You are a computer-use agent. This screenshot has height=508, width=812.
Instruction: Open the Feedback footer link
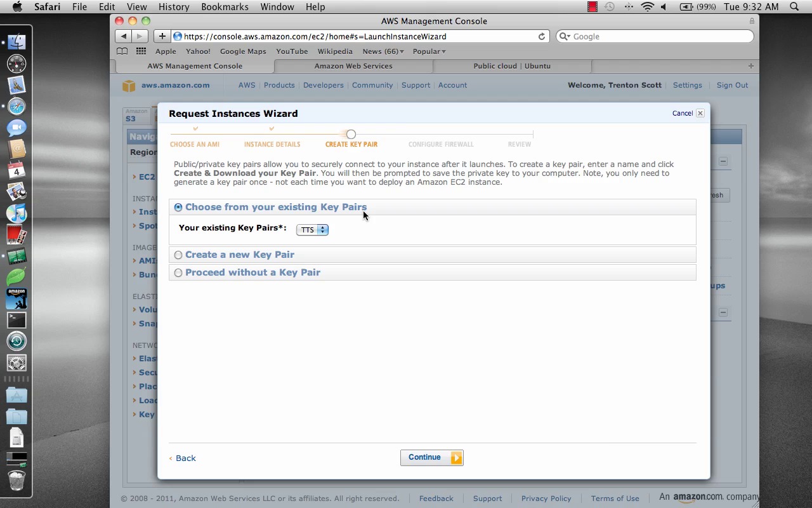[436, 498]
